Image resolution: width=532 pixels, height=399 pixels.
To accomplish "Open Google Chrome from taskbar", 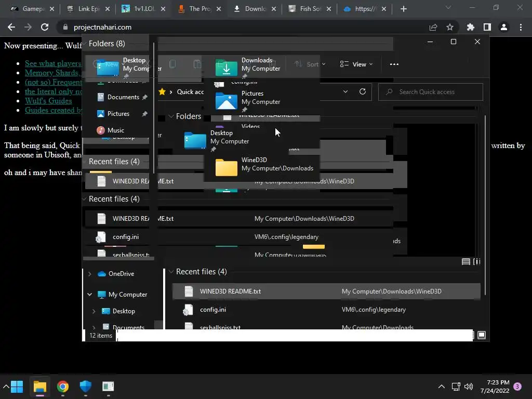I will point(63,386).
